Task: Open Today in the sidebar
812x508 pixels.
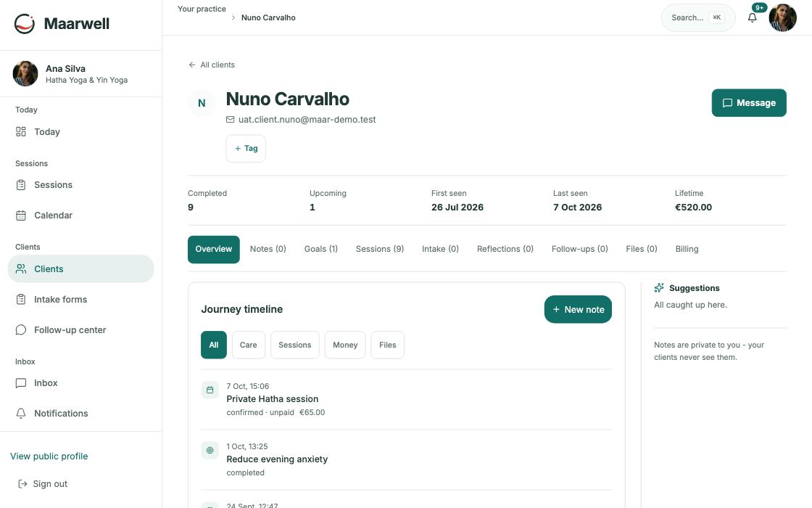Action: coord(80,131)
